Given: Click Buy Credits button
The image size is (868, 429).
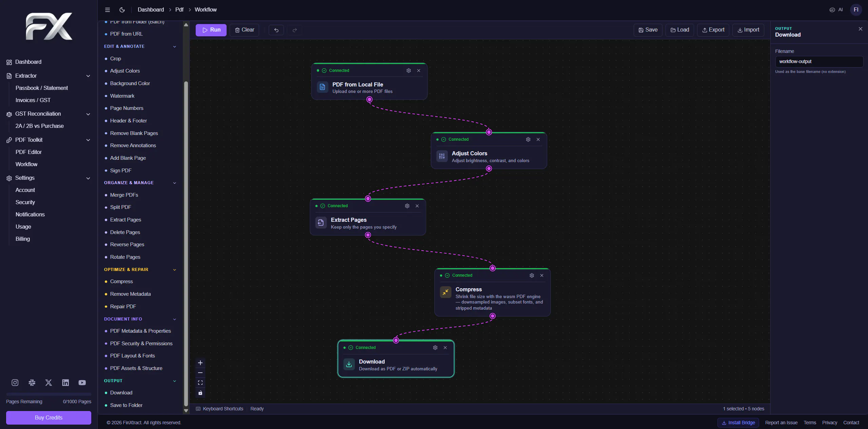Looking at the screenshot, I should click(x=49, y=417).
